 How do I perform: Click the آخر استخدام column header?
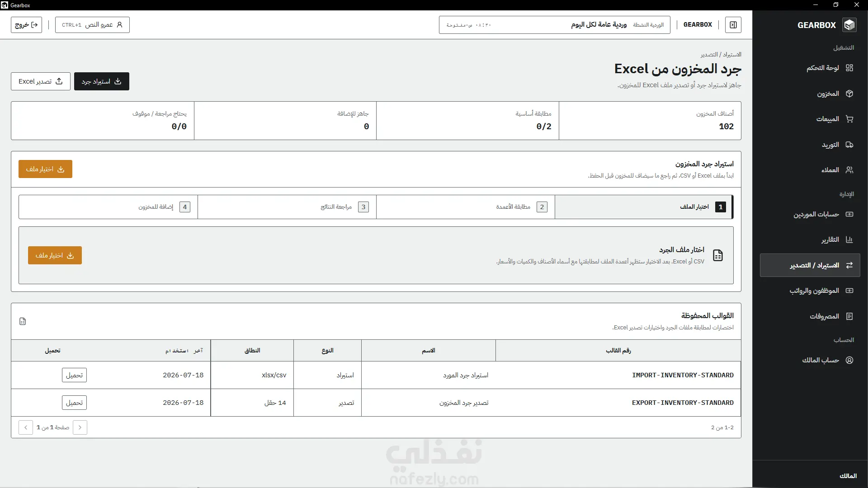point(184,351)
